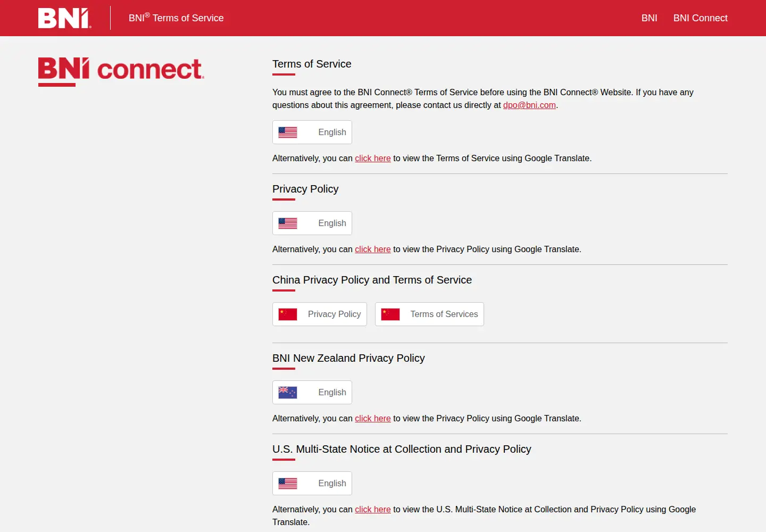The image size is (766, 532).
Task: Click the US flag under the Privacy Policy heading
Action: [x=288, y=223]
